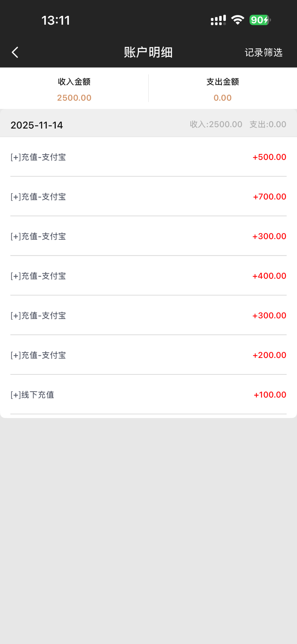Tap the cellular signal bars icon
Screen dimensions: 297x644
218,20
